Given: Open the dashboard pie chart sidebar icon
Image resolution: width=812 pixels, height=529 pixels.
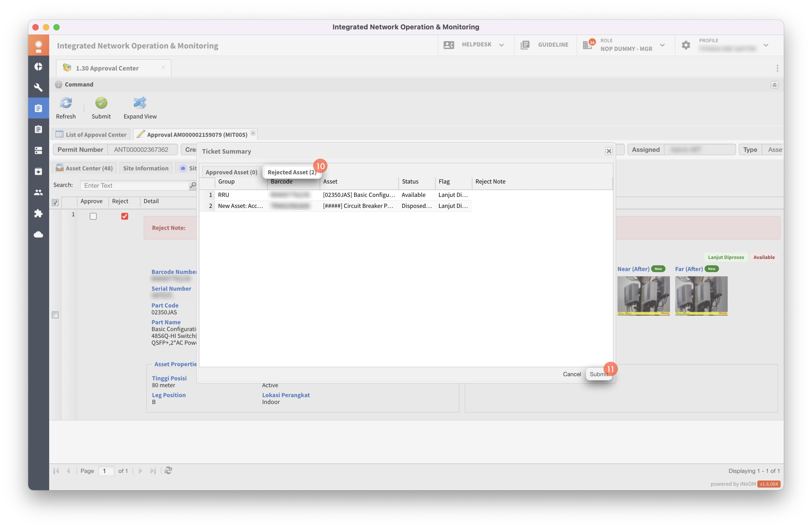Looking at the screenshot, I should pos(38,66).
